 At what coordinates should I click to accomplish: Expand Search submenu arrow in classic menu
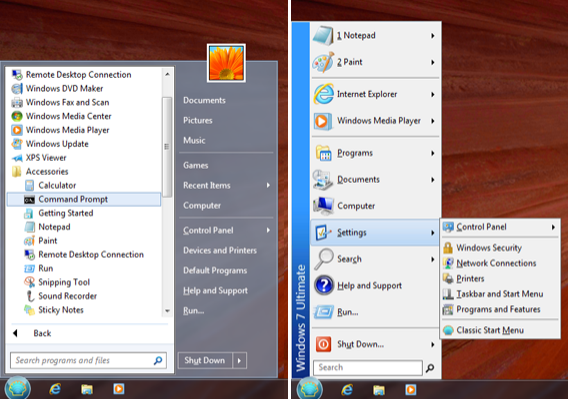(433, 259)
